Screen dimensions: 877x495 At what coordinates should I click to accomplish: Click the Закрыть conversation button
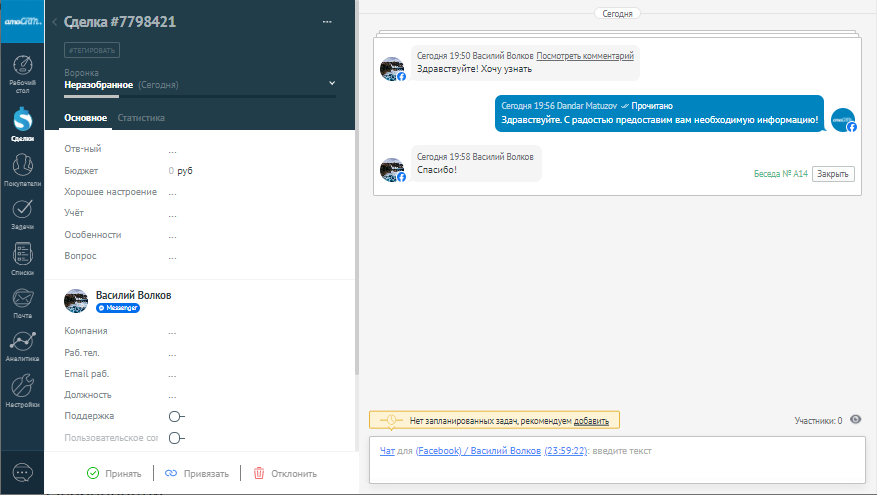click(x=833, y=173)
